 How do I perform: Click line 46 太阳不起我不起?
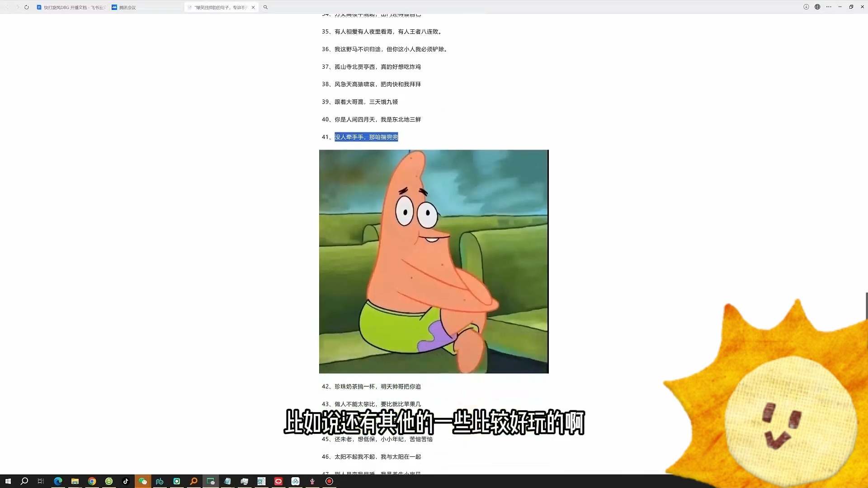click(371, 457)
